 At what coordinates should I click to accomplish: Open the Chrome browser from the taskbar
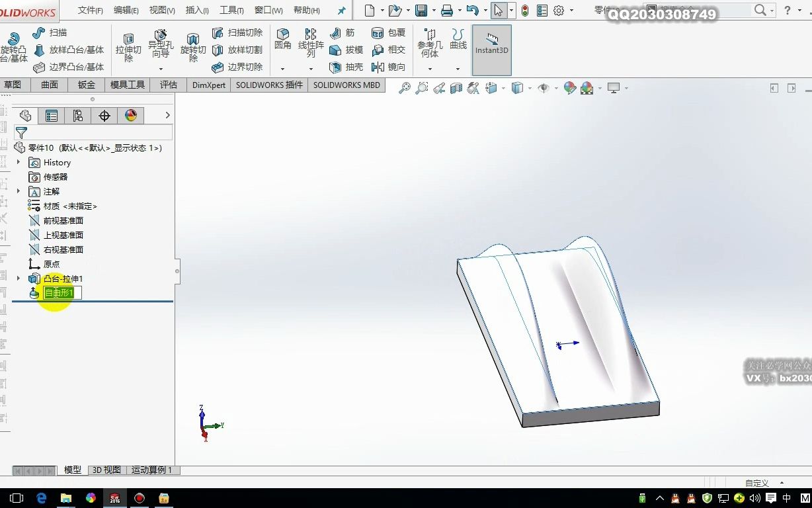click(x=91, y=498)
